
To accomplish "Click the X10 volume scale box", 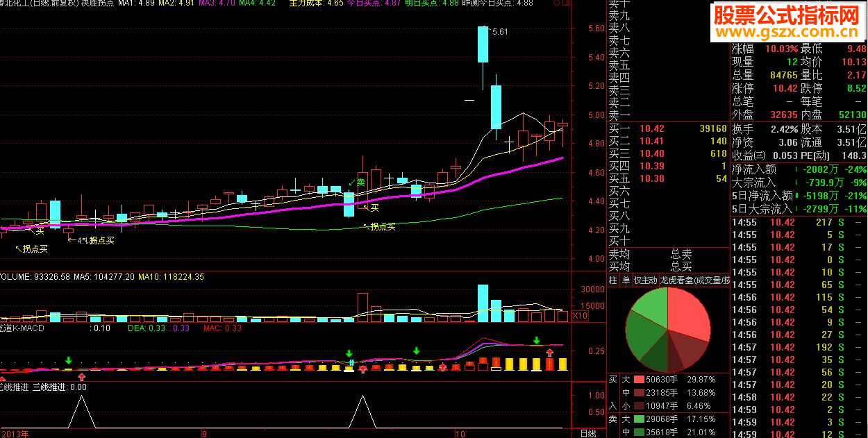I will (x=581, y=316).
